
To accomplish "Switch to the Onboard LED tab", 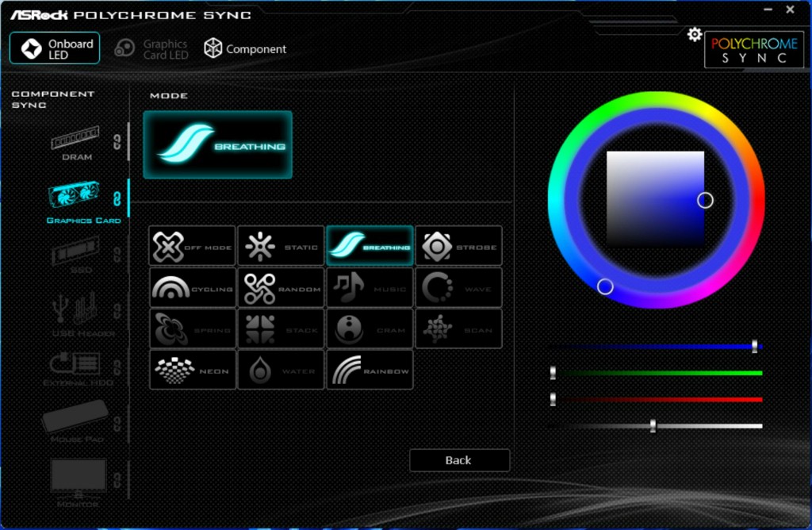I will 55,48.
